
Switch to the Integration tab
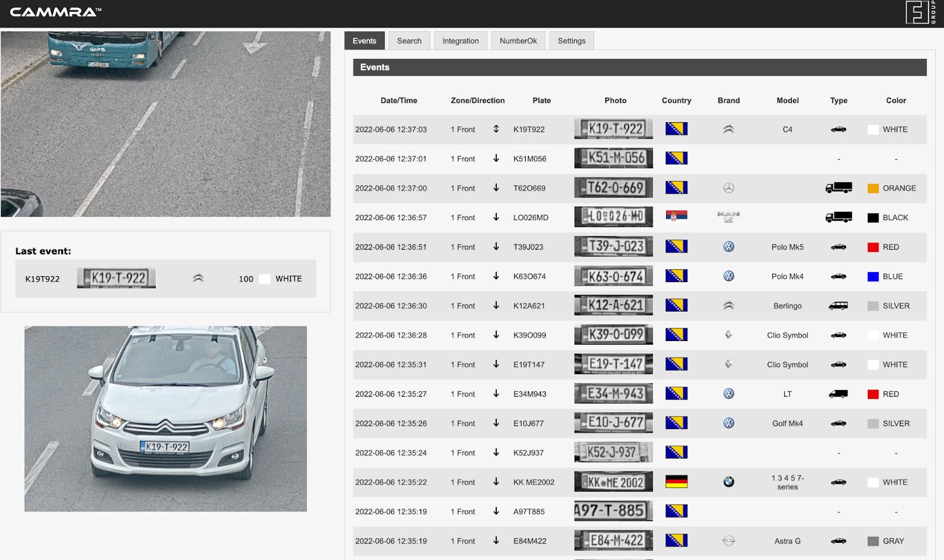tap(460, 41)
